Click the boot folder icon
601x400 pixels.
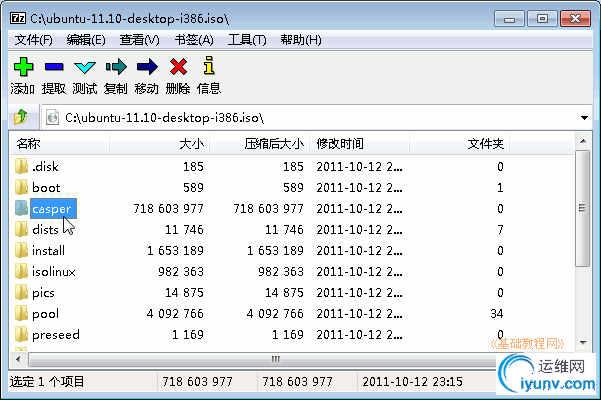[21, 187]
